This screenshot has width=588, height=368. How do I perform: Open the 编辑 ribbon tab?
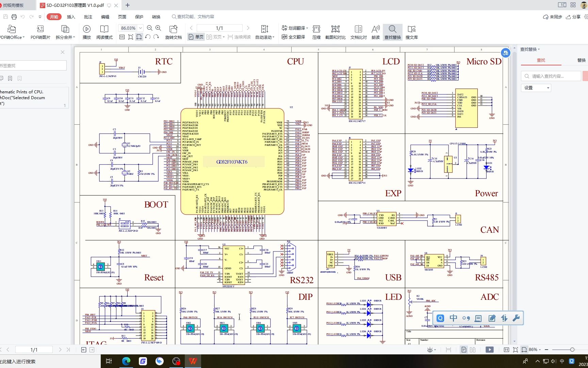click(x=105, y=17)
